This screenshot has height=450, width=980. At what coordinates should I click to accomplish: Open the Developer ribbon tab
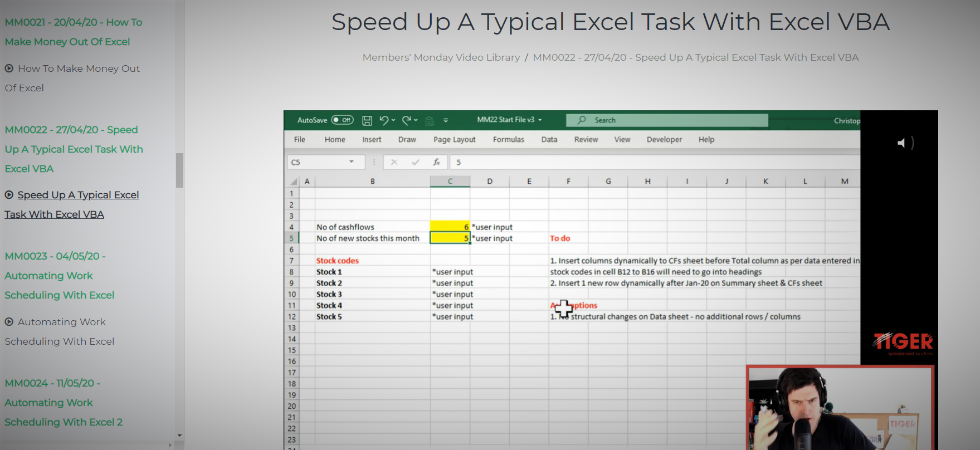(x=664, y=139)
